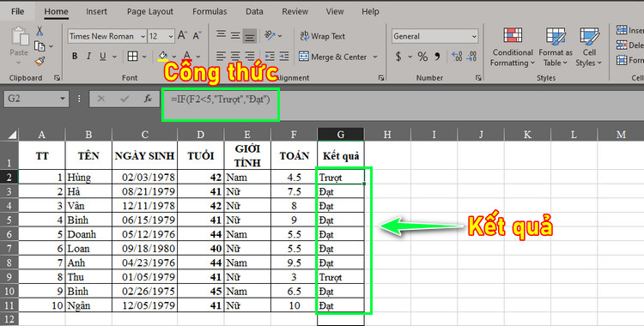Viewport: 644px width, 326px height.
Task: Apply Comma Style icon
Action: point(437,57)
